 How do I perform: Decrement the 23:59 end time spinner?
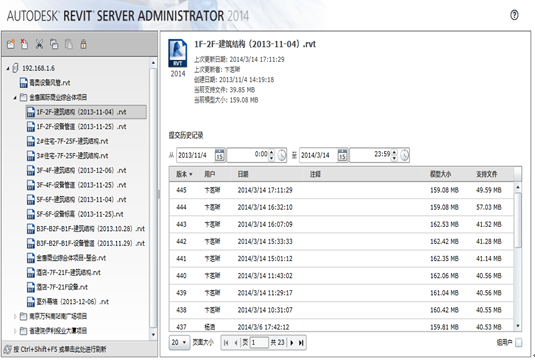(x=394, y=158)
